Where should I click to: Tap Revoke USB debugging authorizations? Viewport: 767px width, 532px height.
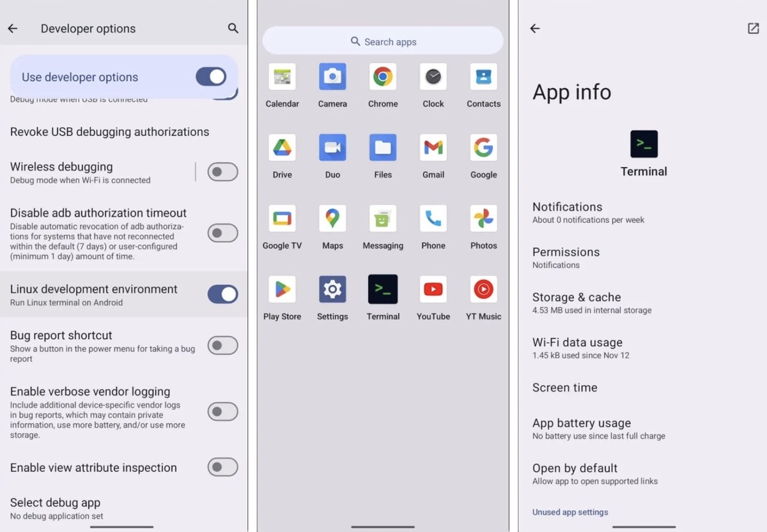(109, 132)
